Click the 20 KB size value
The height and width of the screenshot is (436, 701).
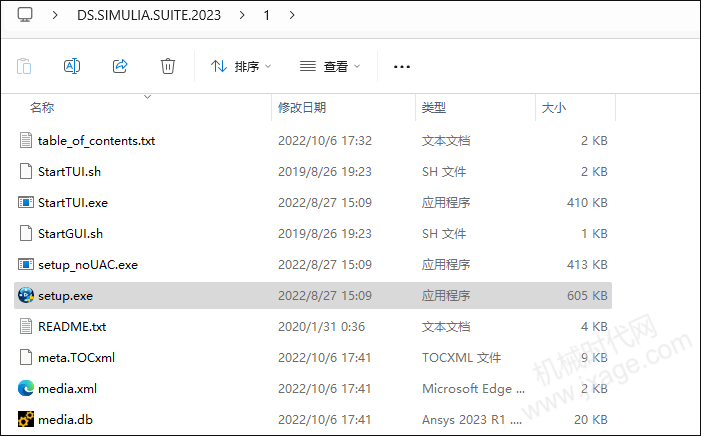pyautogui.click(x=591, y=419)
